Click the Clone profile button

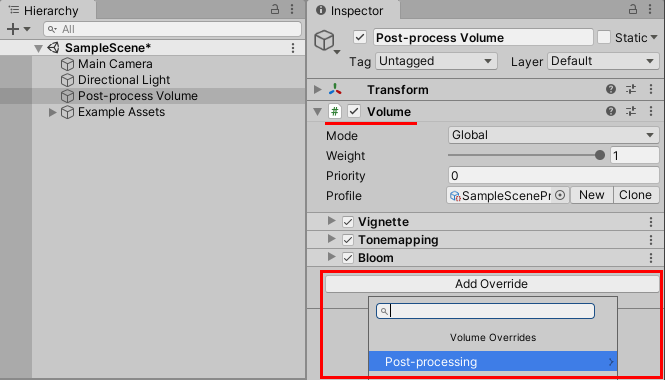point(636,195)
